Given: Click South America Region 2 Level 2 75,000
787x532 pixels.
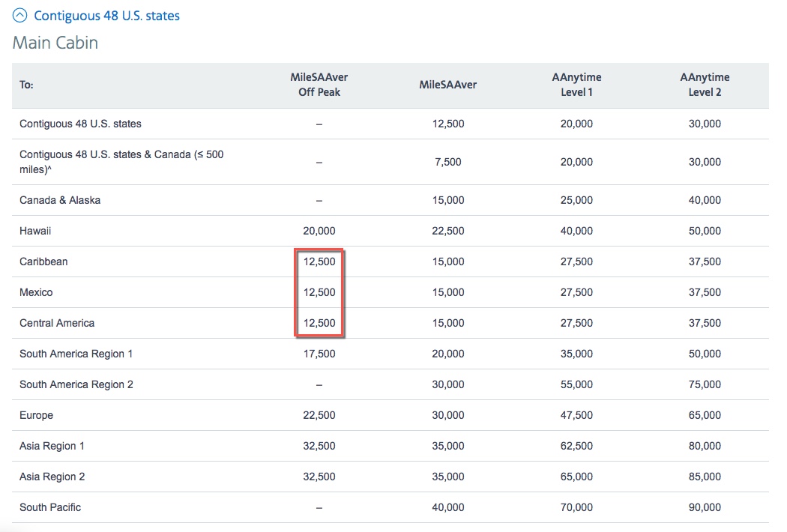Looking at the screenshot, I should tap(705, 384).
